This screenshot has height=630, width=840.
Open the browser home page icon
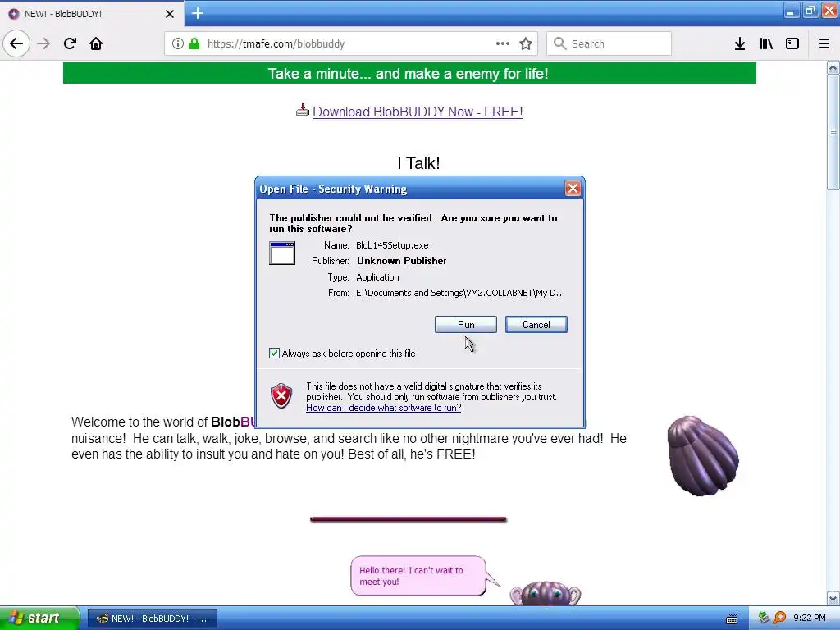(x=96, y=43)
